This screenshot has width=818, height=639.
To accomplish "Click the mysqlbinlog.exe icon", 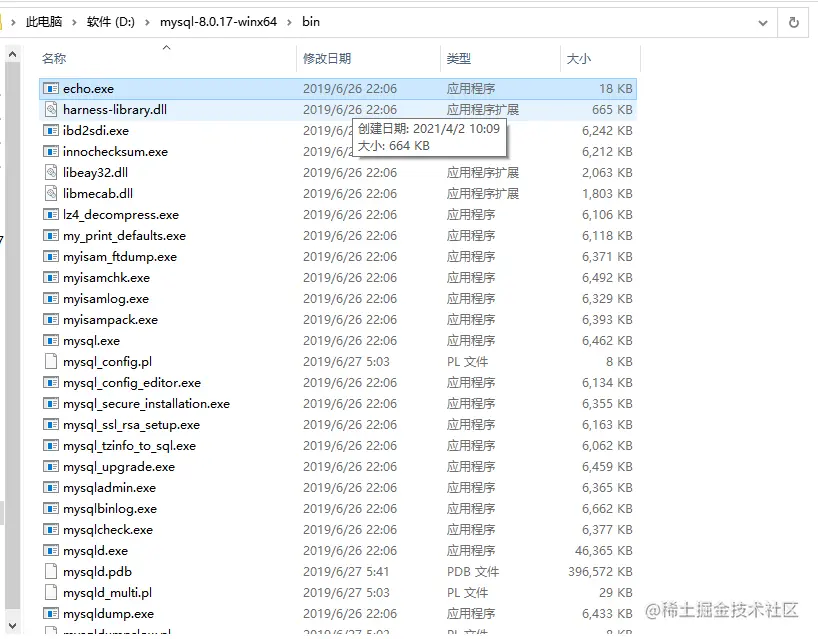I will [x=51, y=509].
